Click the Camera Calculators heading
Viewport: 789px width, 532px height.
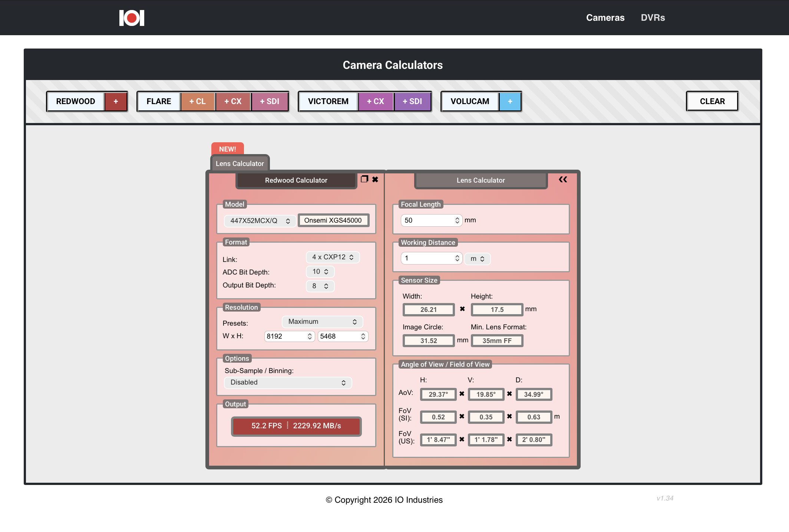click(x=393, y=65)
